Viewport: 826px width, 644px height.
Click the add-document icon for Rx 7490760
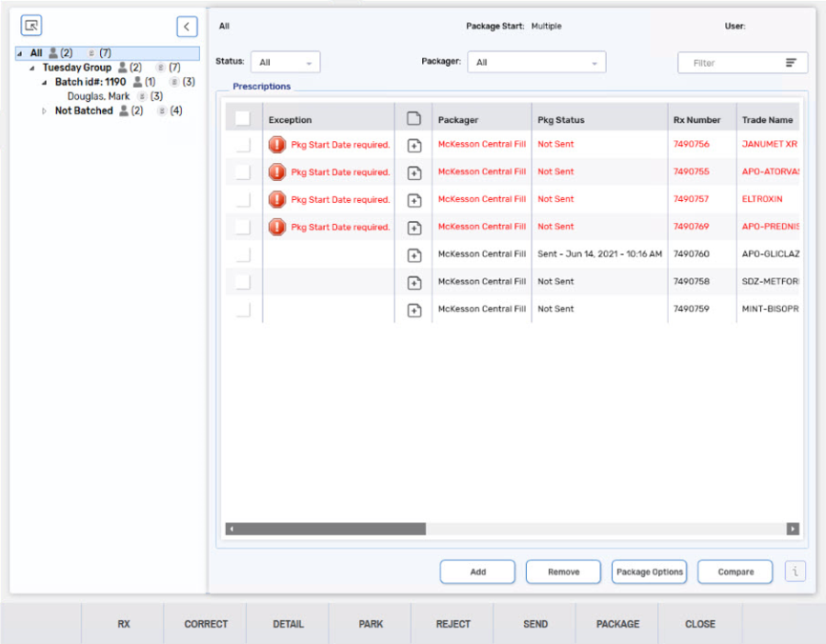pyautogui.click(x=414, y=255)
